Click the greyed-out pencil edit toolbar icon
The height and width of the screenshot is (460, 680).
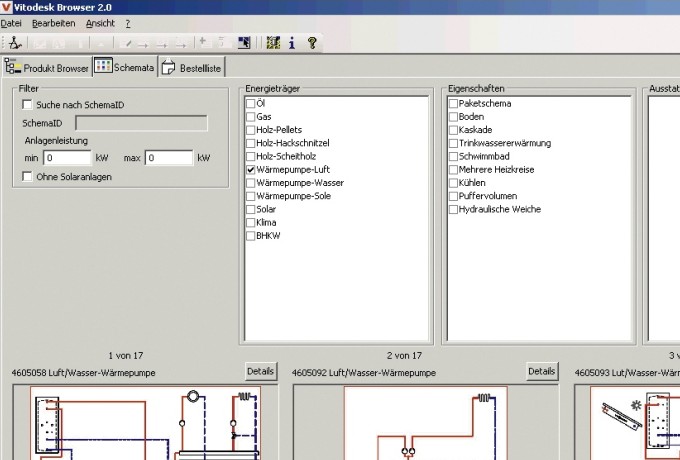pyautogui.click(x=126, y=43)
